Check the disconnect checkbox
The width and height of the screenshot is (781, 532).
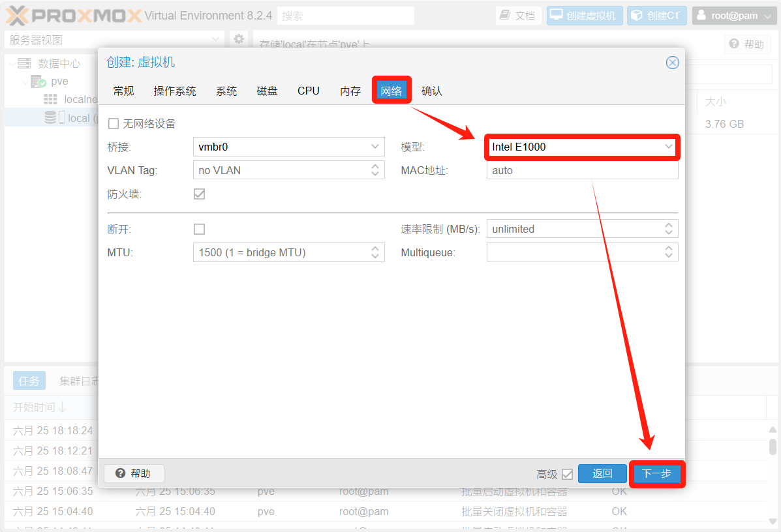[x=200, y=229]
